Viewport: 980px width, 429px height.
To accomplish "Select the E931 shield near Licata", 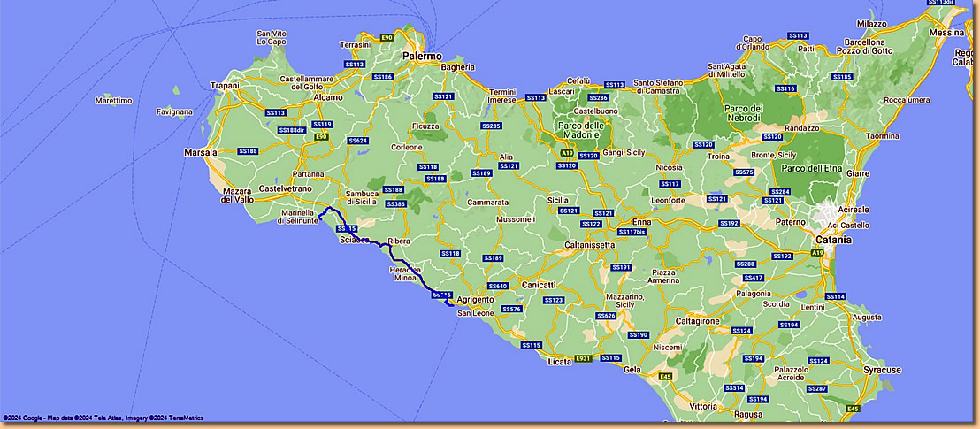I will pyautogui.click(x=583, y=357).
